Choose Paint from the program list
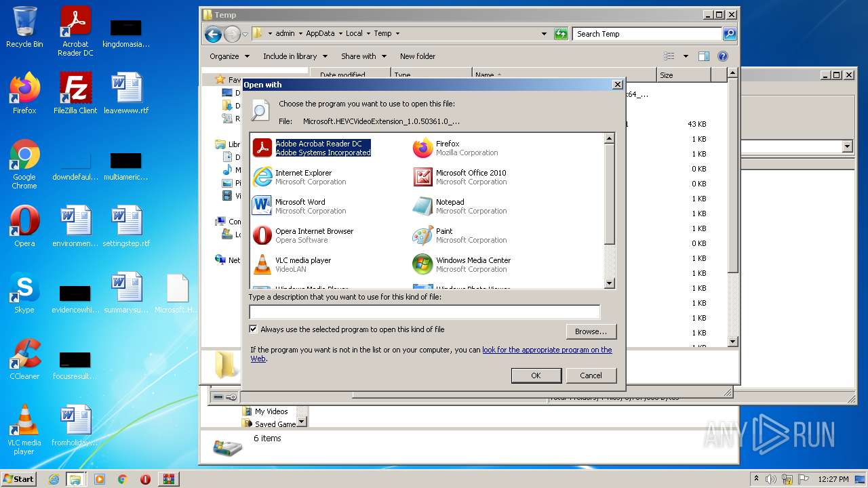 (460, 235)
